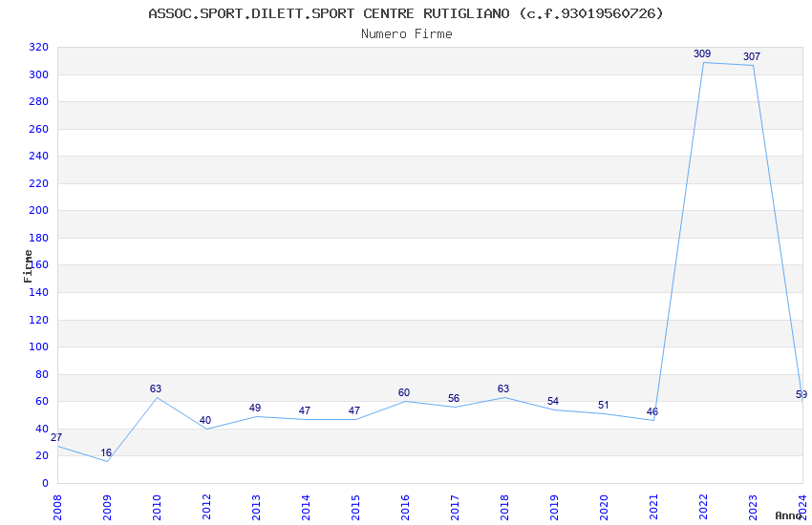Click the data label 54 for 2019

point(553,401)
